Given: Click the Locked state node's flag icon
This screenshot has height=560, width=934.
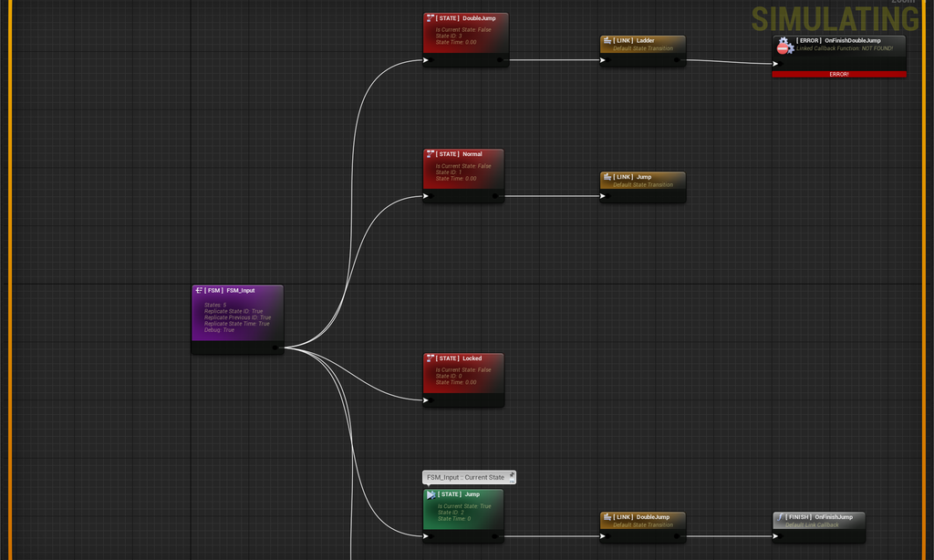Looking at the screenshot, I should tap(431, 358).
